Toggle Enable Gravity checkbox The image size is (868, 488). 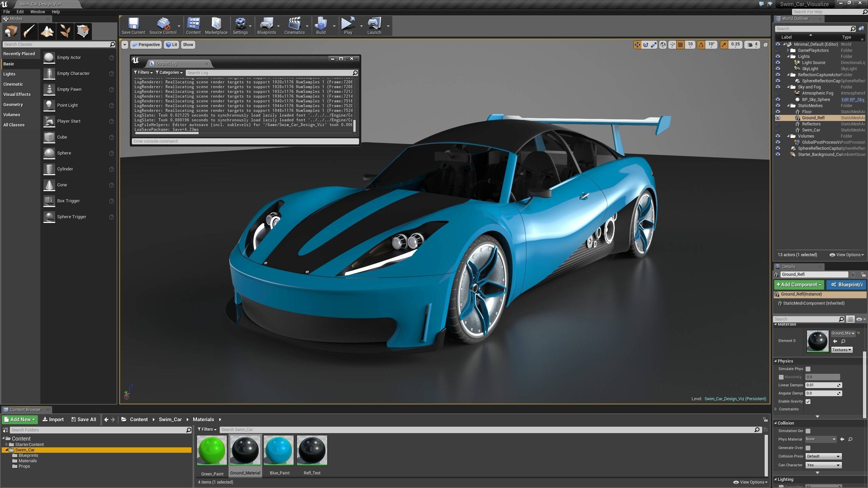click(x=808, y=401)
